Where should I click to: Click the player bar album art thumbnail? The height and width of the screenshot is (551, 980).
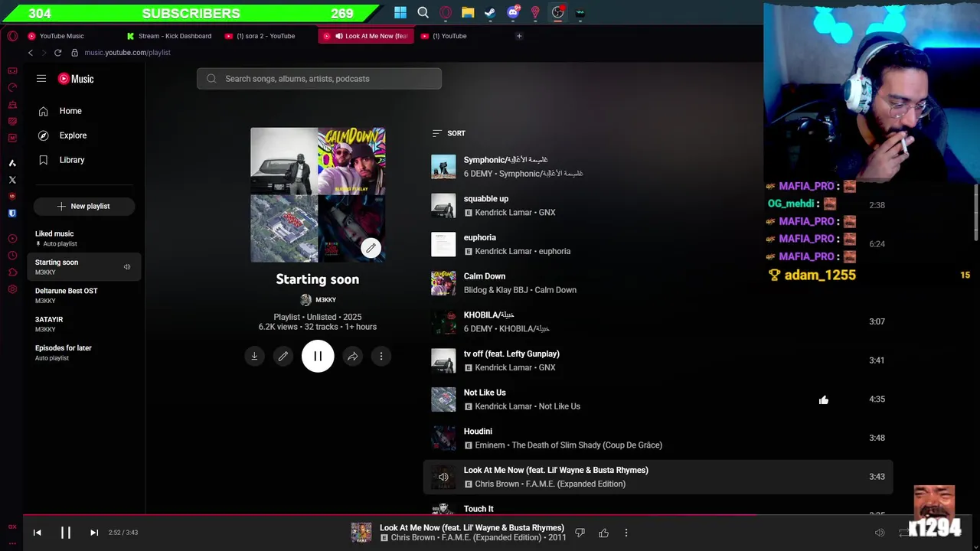(x=361, y=533)
